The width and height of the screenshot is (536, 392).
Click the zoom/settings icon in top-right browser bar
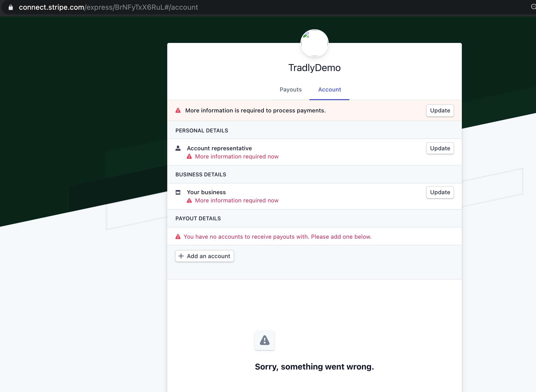[x=533, y=7]
